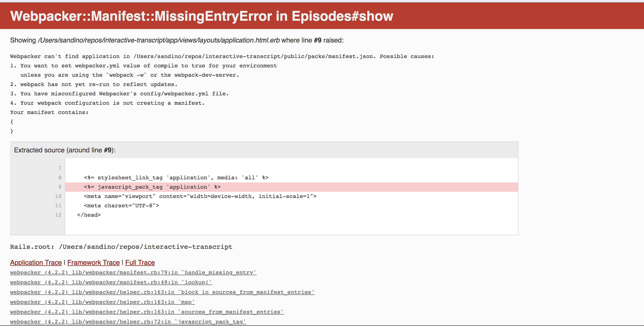
Task: Open the handle_missing_entry trace link
Action: (x=133, y=272)
